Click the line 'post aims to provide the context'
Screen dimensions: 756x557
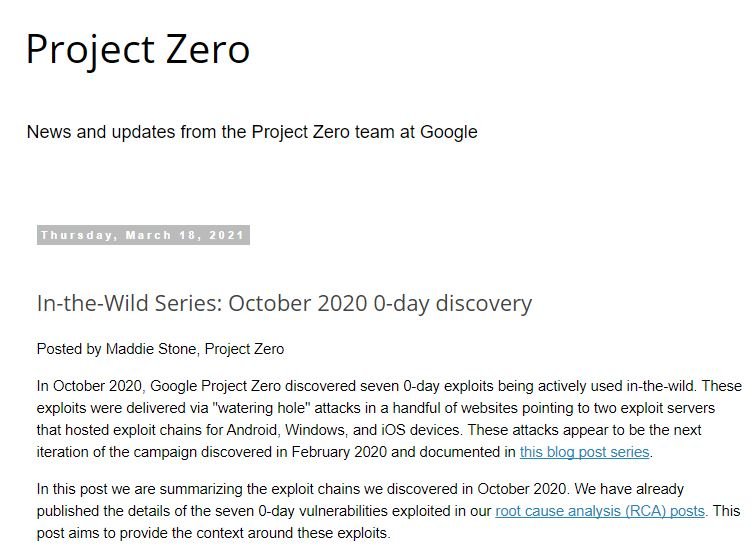213,533
